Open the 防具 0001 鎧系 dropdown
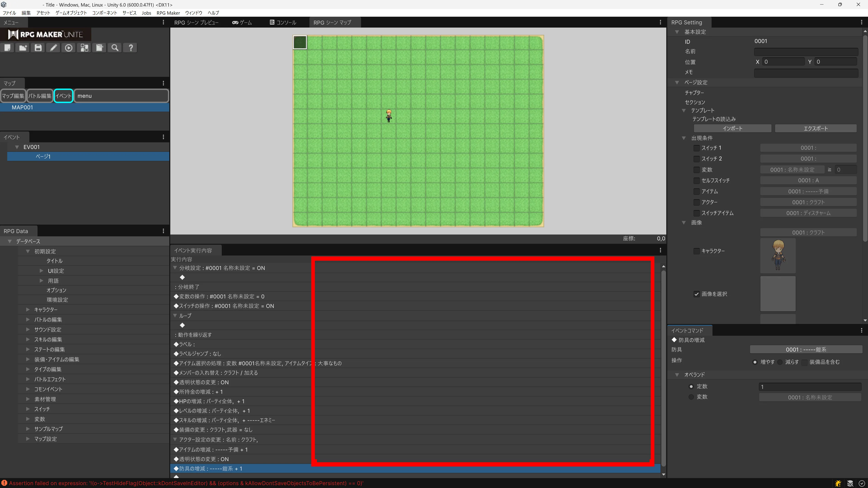Screen dimensions: 868x488 pos(806,350)
